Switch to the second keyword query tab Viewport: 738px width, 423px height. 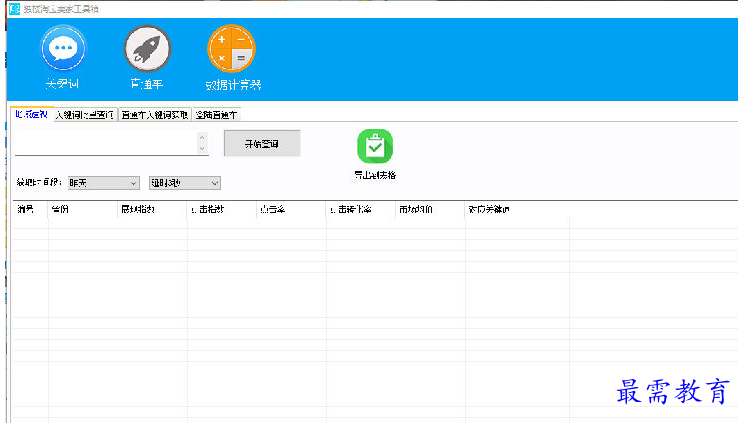[85, 114]
